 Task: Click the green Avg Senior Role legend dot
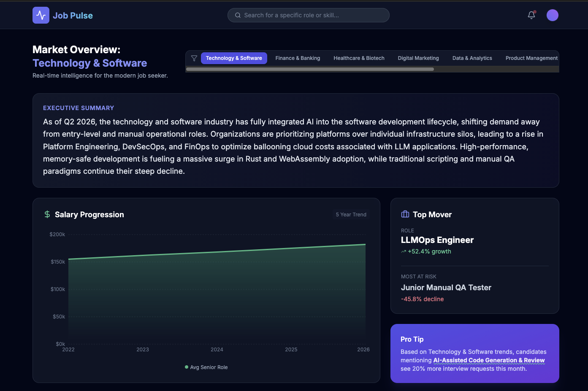coord(187,367)
